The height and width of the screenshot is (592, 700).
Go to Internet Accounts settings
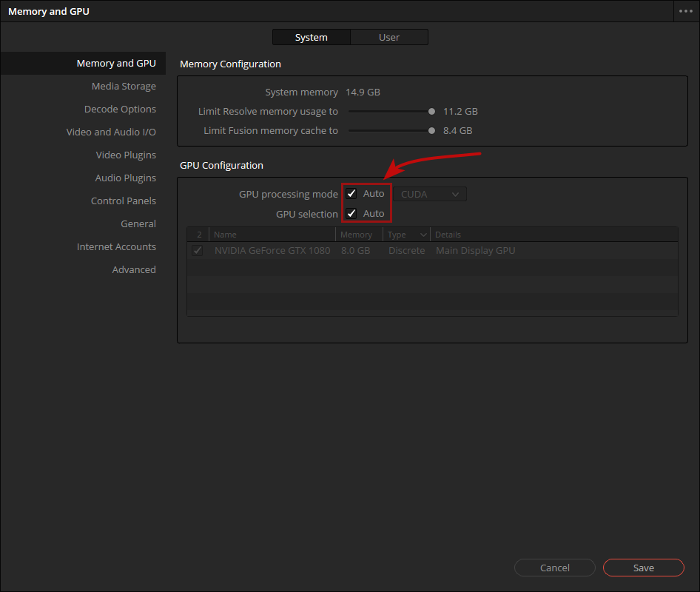[x=115, y=246]
